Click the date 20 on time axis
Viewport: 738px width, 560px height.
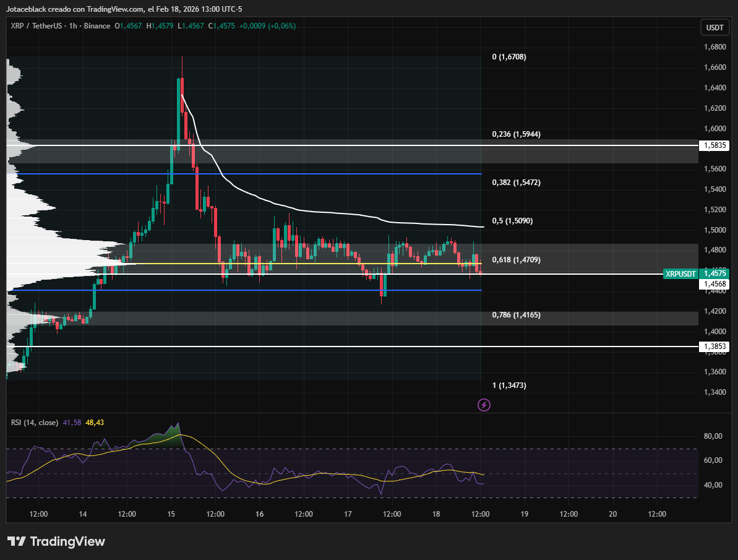613,514
